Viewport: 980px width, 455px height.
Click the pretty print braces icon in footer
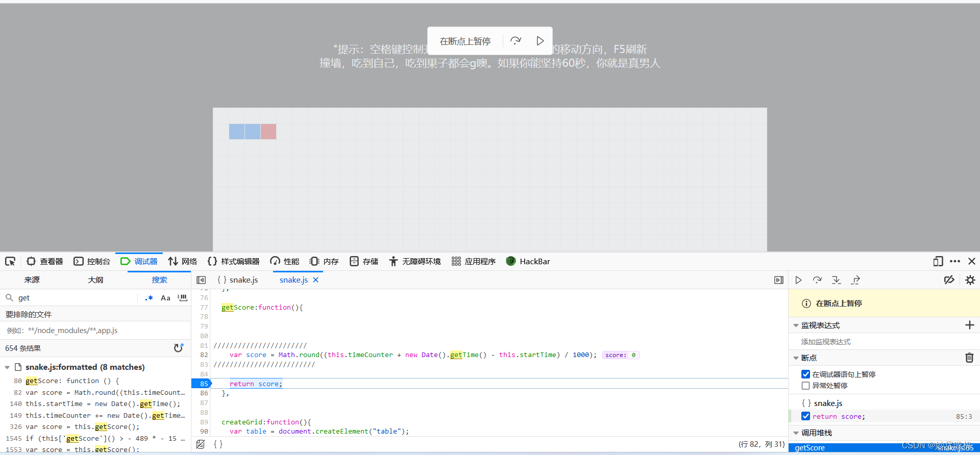pos(218,444)
